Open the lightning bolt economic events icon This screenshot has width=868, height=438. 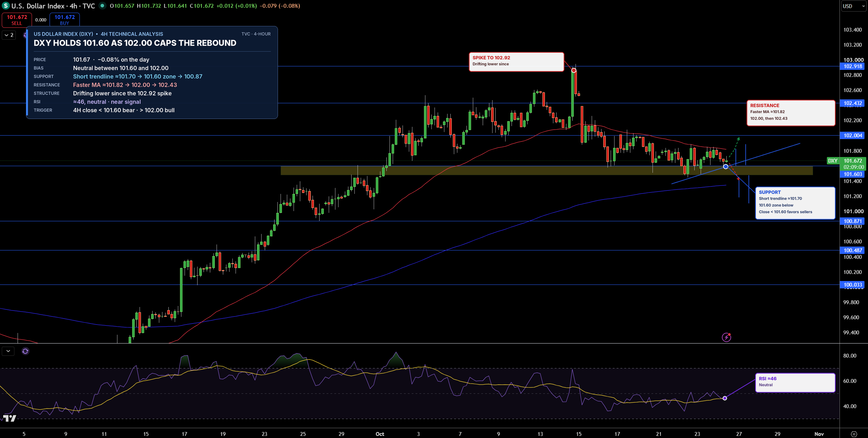pyautogui.click(x=726, y=337)
